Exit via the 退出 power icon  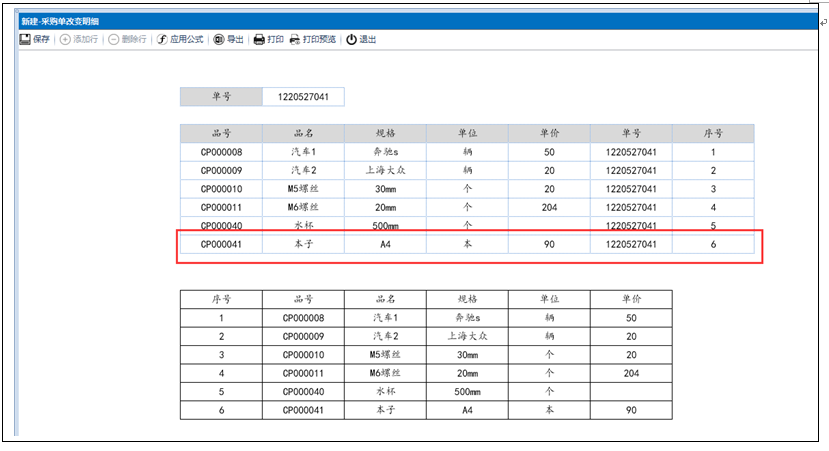pos(351,40)
